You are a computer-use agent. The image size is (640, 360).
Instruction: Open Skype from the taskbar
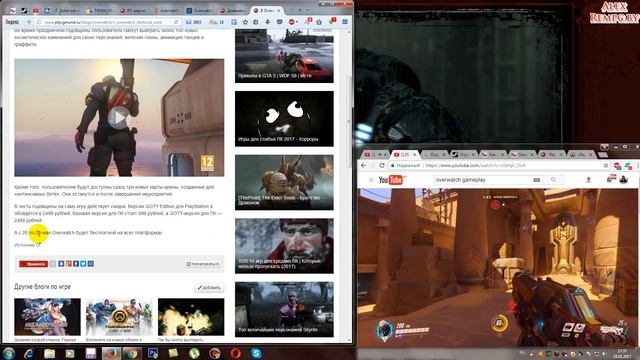256,353
